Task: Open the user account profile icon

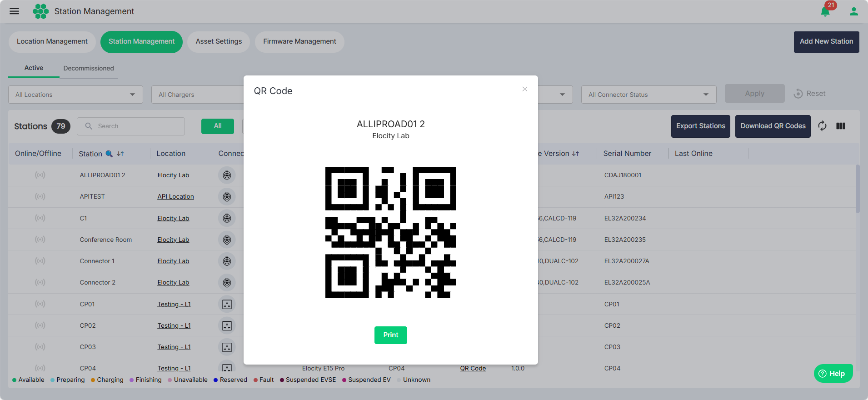Action: pos(854,11)
